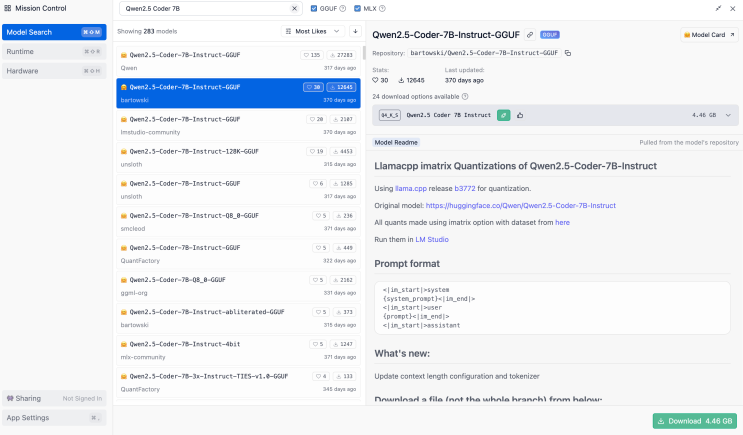Screen dimensions: 743x435
Task: Select the Model Search tab
Action: click(x=54, y=32)
